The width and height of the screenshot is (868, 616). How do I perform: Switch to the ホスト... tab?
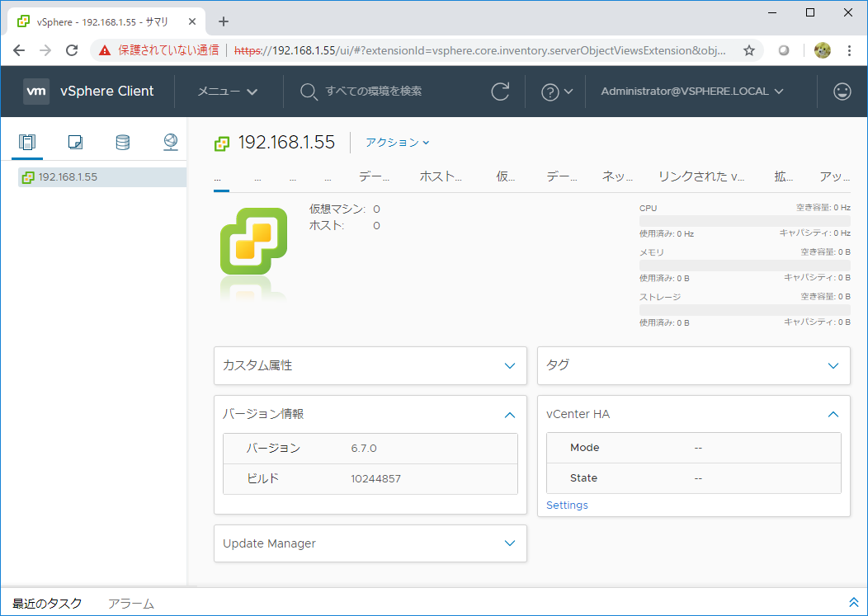441,177
